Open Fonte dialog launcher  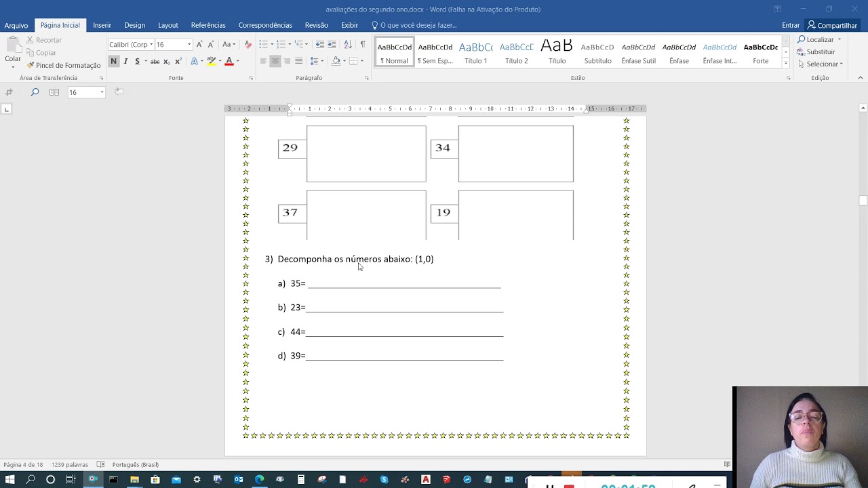pyautogui.click(x=251, y=78)
